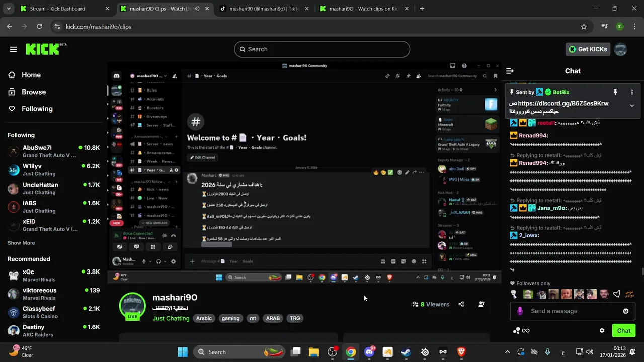Open pinned message three-dot options
The image size is (644, 362).
click(632, 92)
